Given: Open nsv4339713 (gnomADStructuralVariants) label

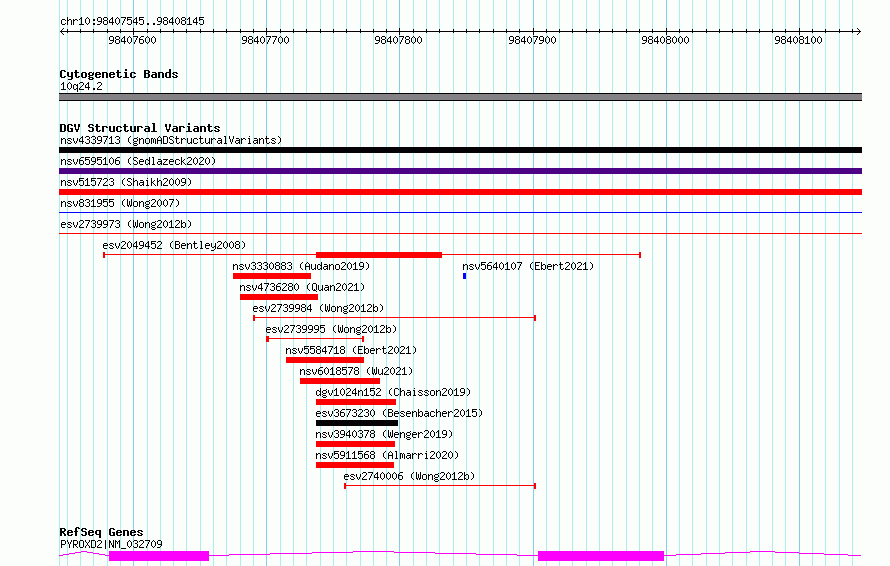Looking at the screenshot, I should [171, 140].
